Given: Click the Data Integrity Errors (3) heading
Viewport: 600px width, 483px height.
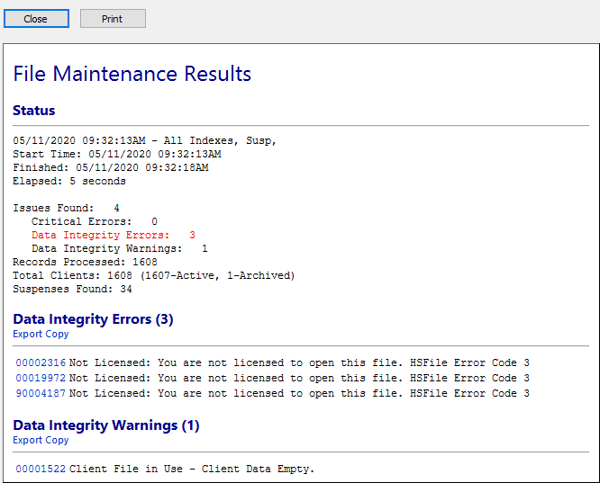Looking at the screenshot, I should pos(93,319).
